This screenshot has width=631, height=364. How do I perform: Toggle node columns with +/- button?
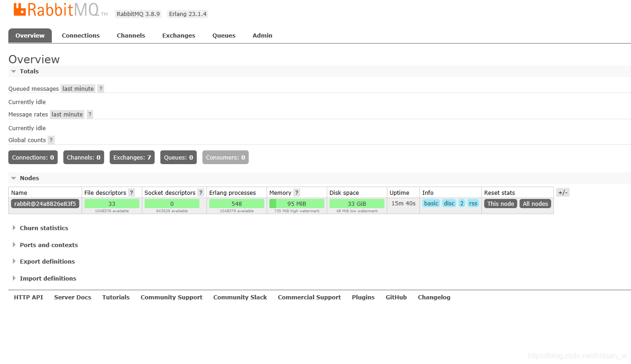coord(563,193)
